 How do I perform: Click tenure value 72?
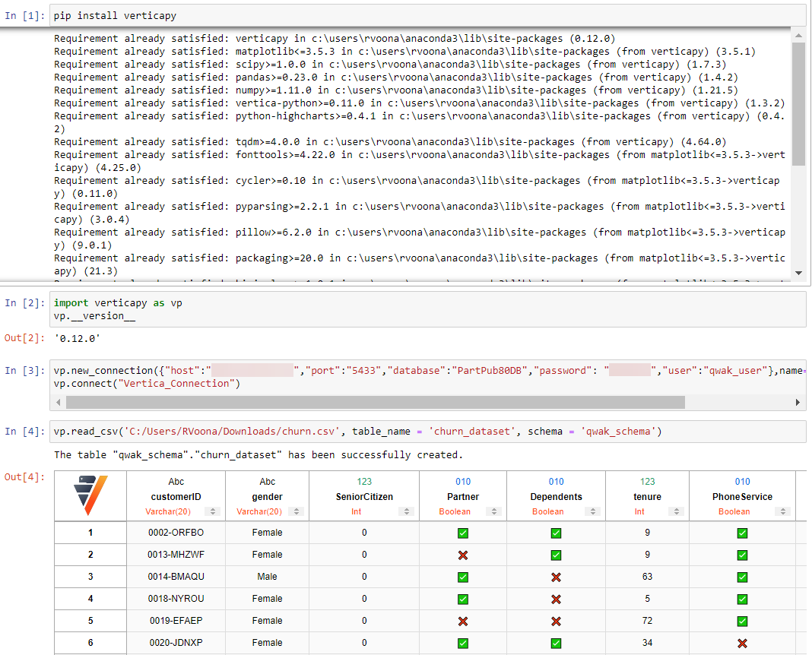(647, 620)
